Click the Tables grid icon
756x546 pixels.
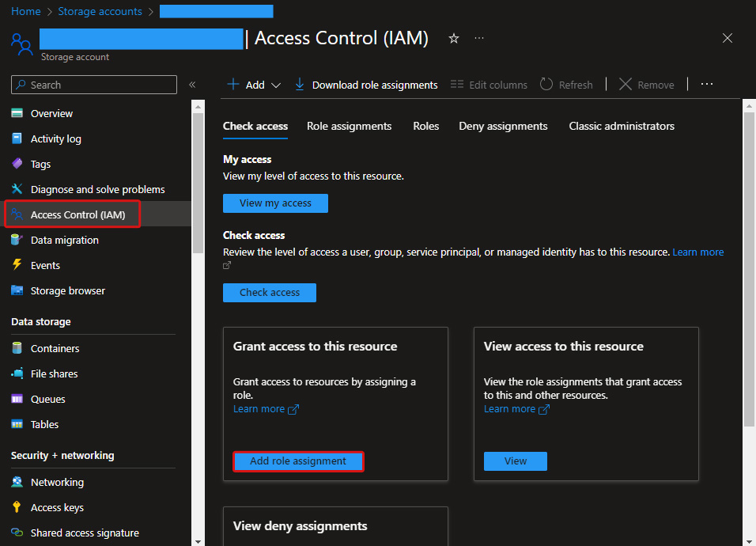click(x=17, y=424)
